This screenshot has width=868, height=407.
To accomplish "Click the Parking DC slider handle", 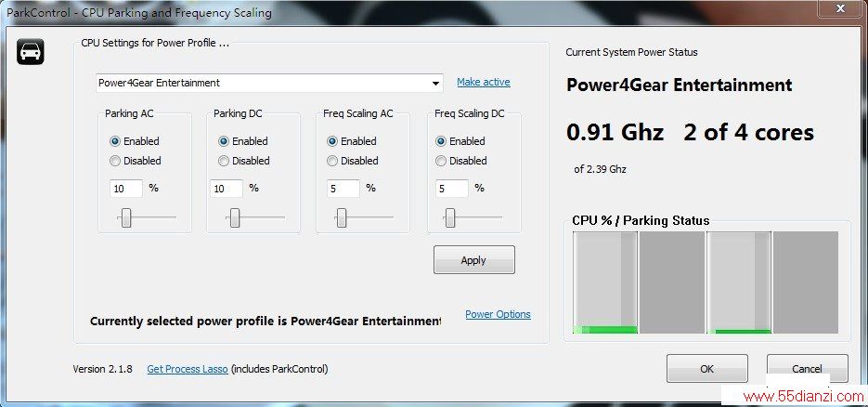I will (235, 217).
